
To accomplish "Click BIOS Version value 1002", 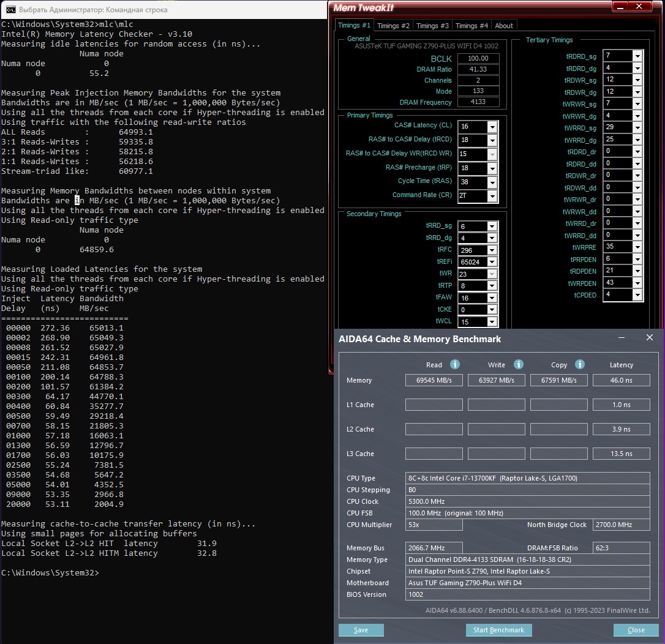I will [x=528, y=594].
